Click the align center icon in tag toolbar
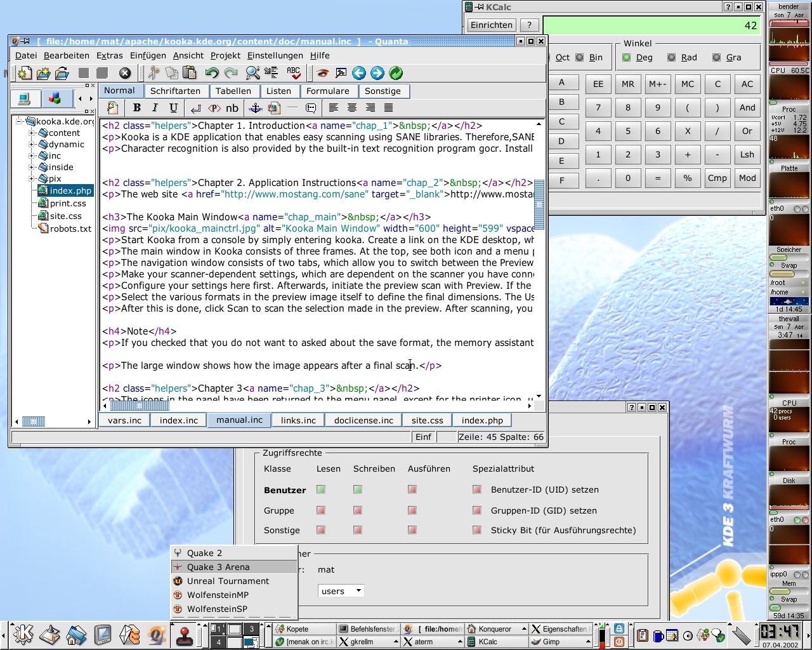Screen dimensions: 812x650 point(351,108)
